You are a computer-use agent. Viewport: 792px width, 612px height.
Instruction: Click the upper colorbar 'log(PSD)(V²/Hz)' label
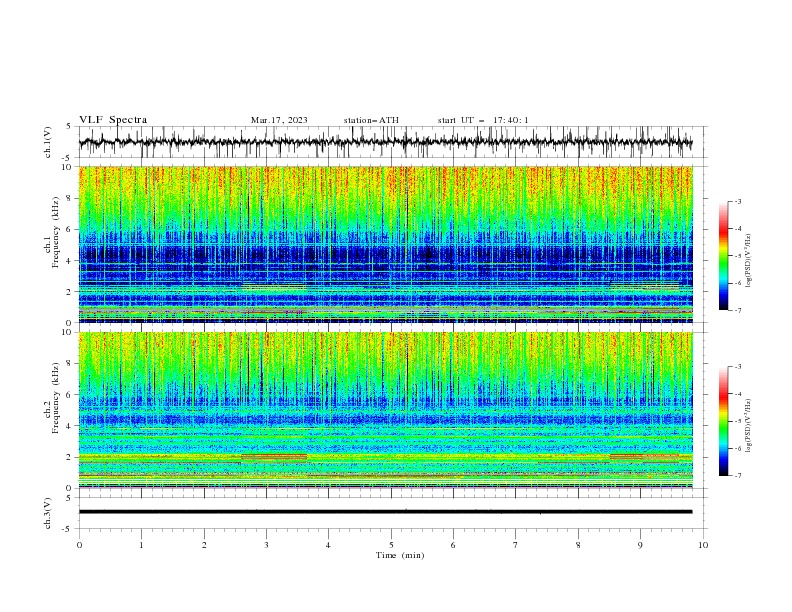[x=748, y=261]
